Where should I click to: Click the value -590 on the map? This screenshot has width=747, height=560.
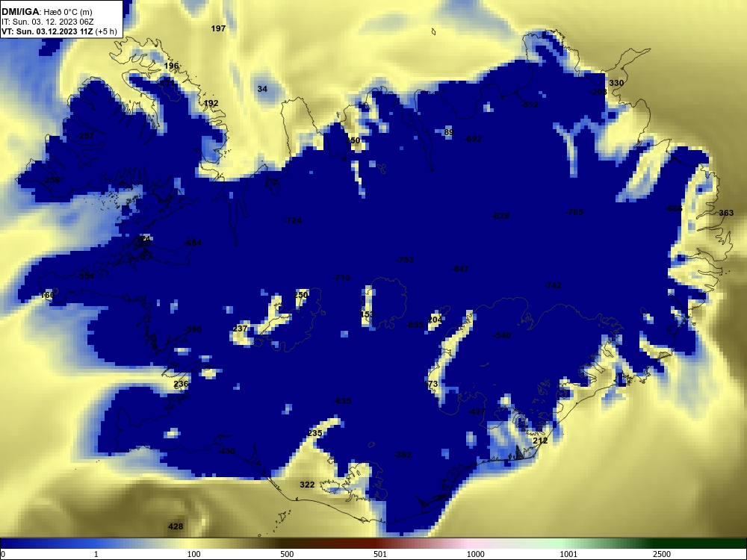[x=193, y=329]
